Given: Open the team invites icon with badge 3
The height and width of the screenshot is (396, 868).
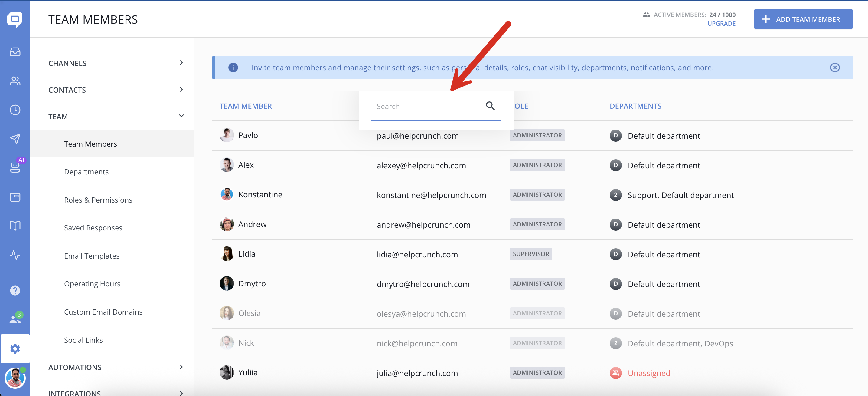Looking at the screenshot, I should [x=15, y=318].
